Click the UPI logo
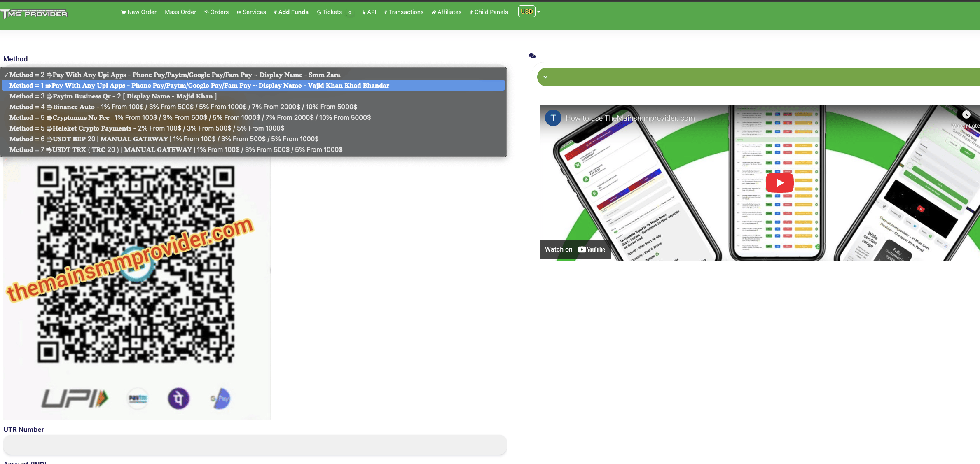 pyautogui.click(x=75, y=399)
